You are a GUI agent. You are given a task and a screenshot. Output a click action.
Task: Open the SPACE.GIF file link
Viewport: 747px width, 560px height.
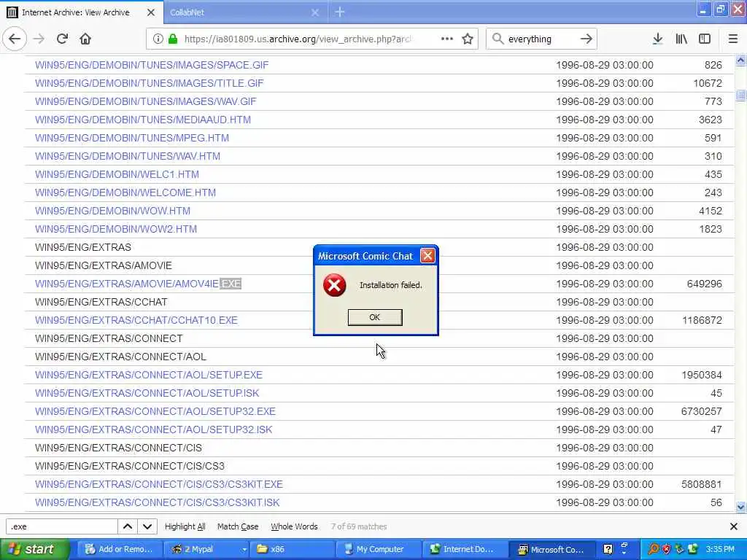coord(152,65)
